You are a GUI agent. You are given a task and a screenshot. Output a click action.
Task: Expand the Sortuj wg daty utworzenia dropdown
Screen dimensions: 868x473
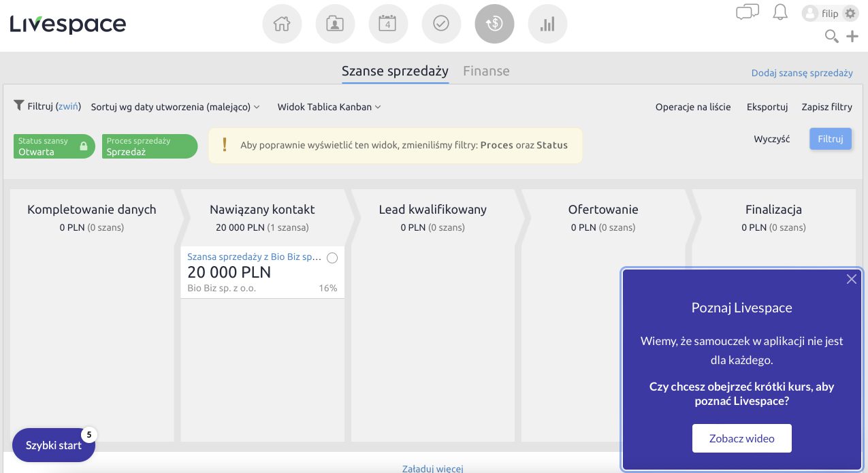click(x=175, y=107)
